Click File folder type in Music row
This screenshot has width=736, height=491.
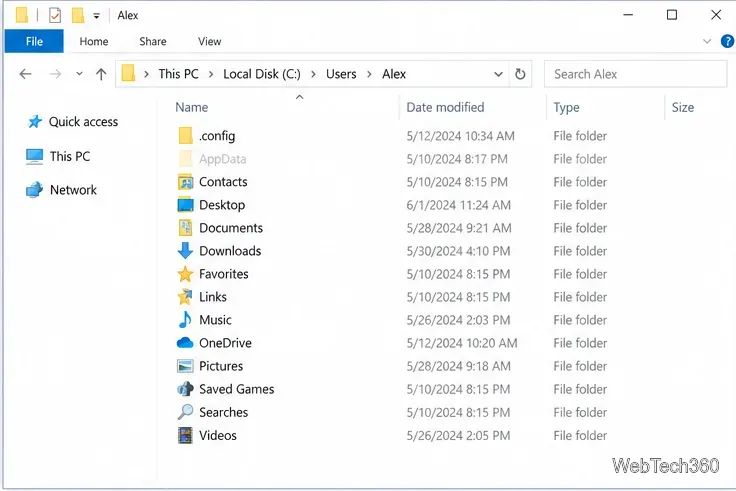pyautogui.click(x=580, y=320)
